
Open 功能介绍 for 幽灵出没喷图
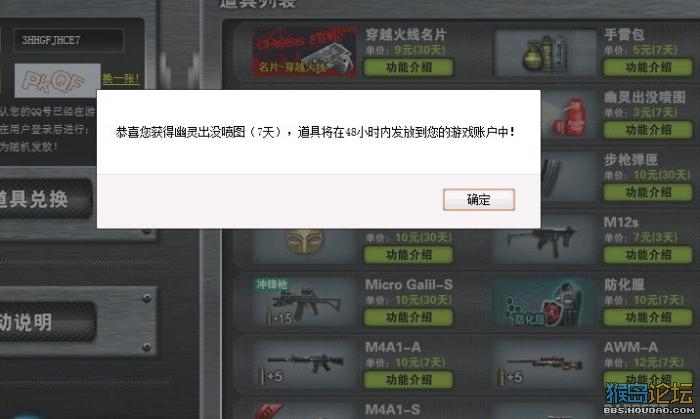coord(648,130)
